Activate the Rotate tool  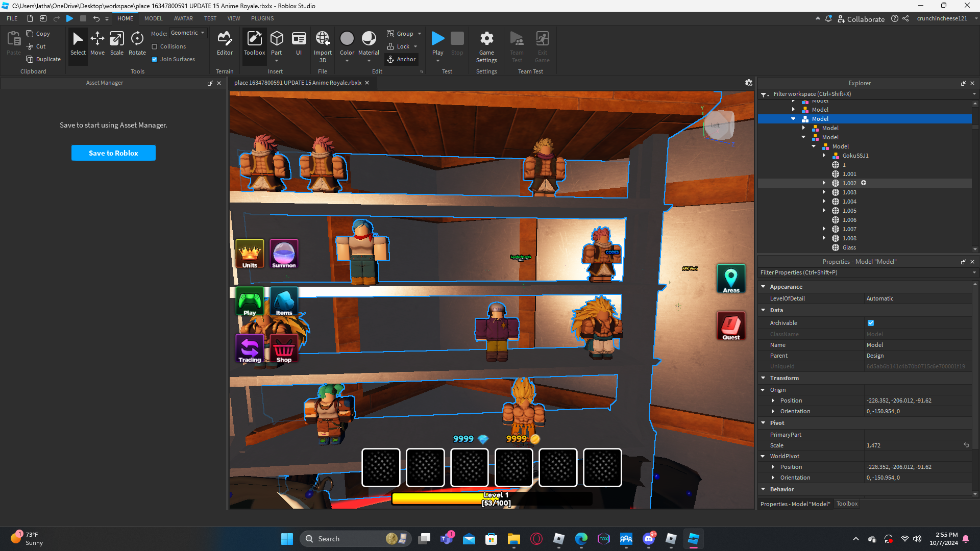[137, 43]
